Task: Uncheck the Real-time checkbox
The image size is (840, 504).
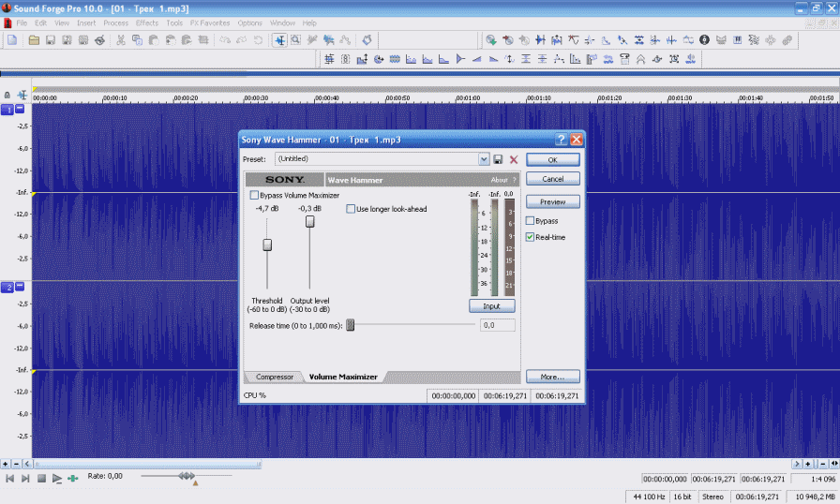Action: 530,238
